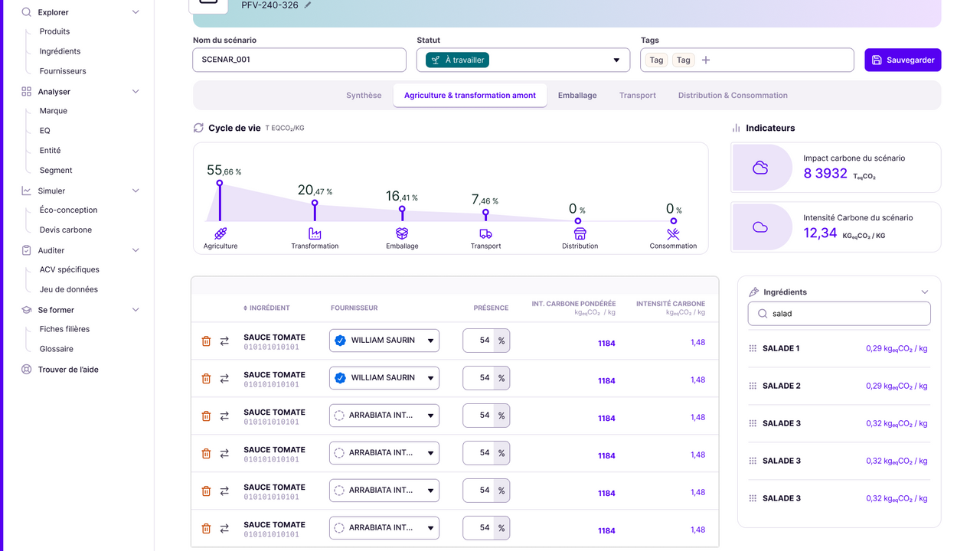The width and height of the screenshot is (980, 551).
Task: Open supplier dropdown on first William Saurin row
Action: [x=430, y=341]
